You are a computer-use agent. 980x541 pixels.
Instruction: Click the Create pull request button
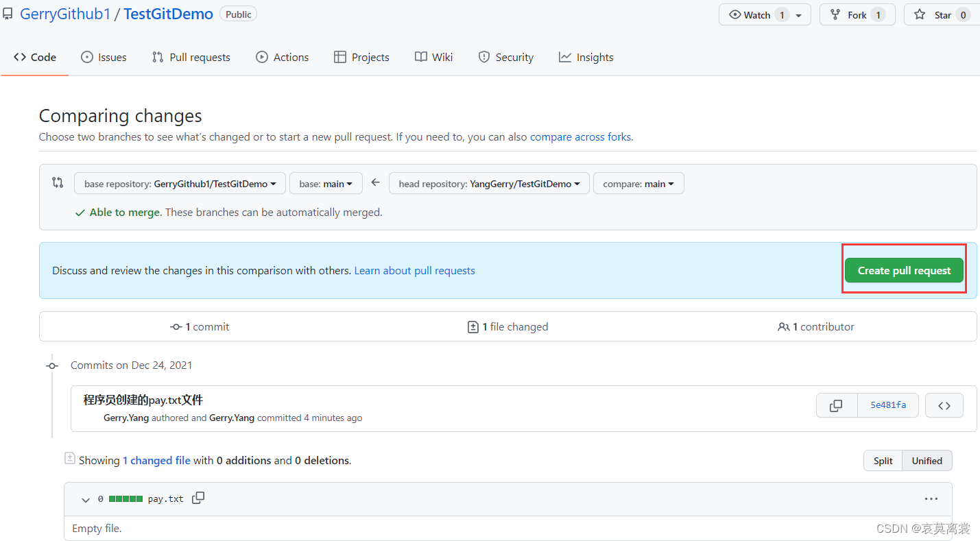click(x=904, y=270)
